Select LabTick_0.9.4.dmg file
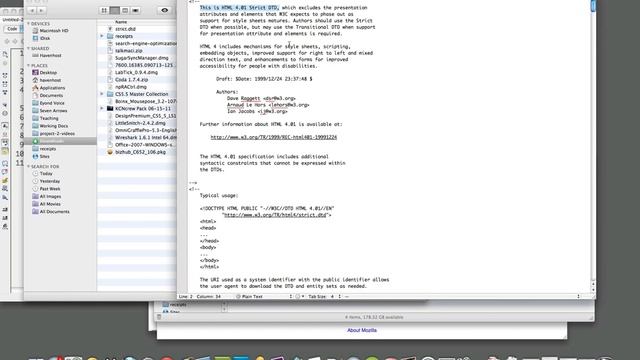Screen dimensions: 640x360 pyautogui.click(x=137, y=72)
